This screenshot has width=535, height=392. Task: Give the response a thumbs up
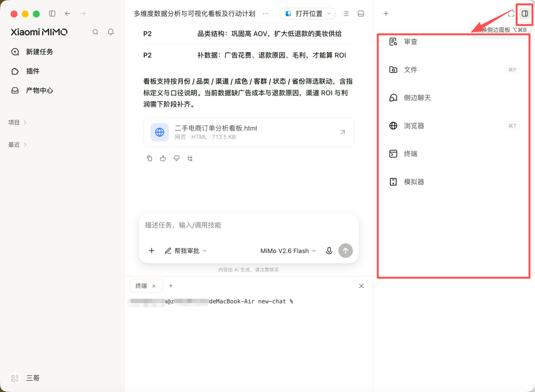[x=163, y=158]
